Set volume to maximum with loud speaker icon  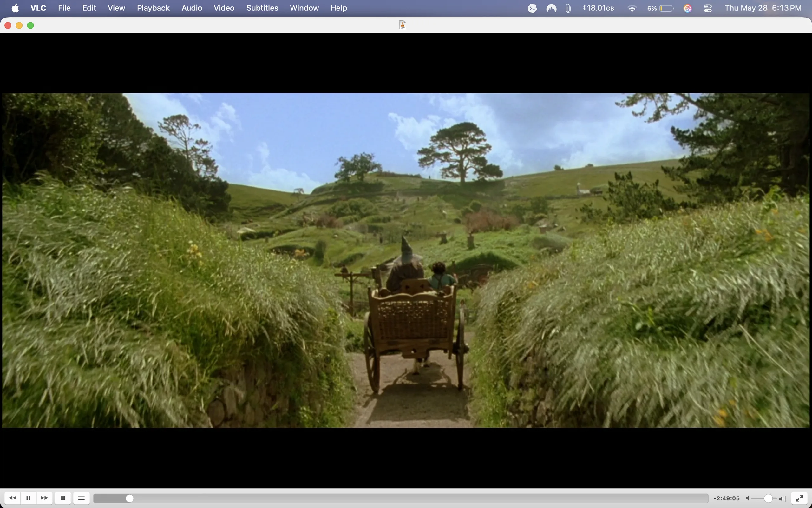pyautogui.click(x=783, y=498)
